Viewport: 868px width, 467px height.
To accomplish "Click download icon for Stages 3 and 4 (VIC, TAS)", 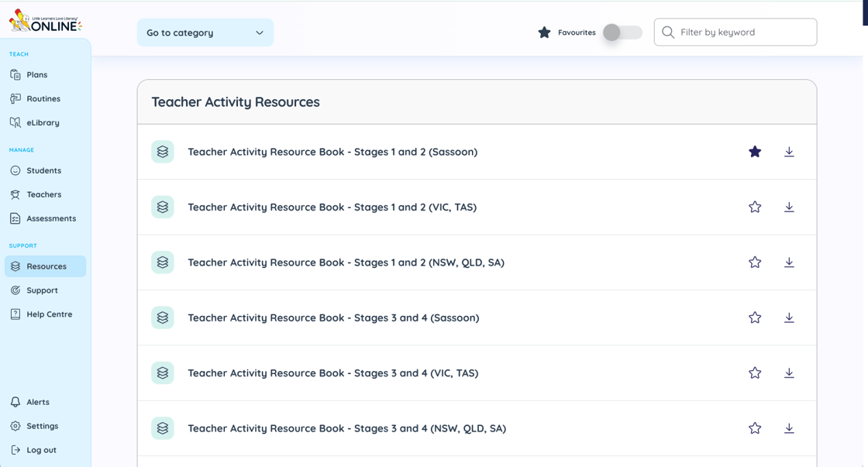I will pos(789,373).
